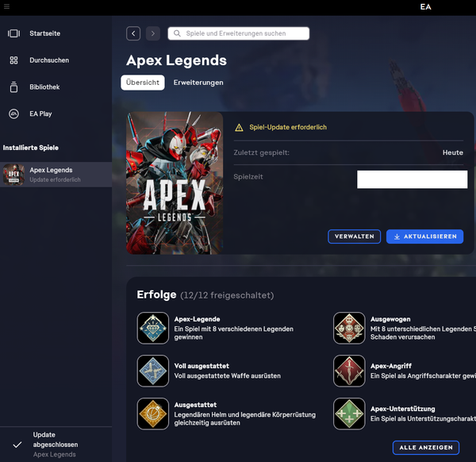Click the Apex-Legende achievement title
The image size is (476, 462).
click(197, 319)
